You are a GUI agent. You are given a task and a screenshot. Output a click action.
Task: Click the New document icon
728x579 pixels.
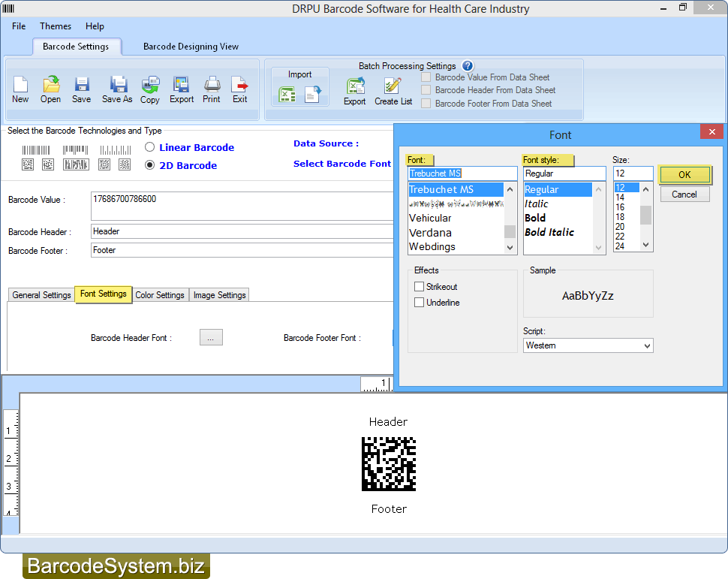coord(20,85)
